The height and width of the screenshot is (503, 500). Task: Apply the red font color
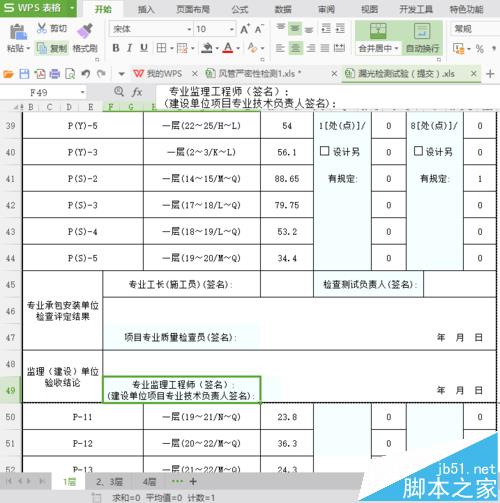[x=228, y=48]
